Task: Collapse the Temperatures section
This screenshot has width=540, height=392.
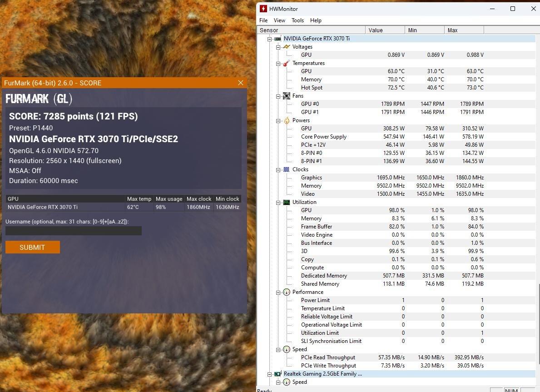Action: coord(278,63)
